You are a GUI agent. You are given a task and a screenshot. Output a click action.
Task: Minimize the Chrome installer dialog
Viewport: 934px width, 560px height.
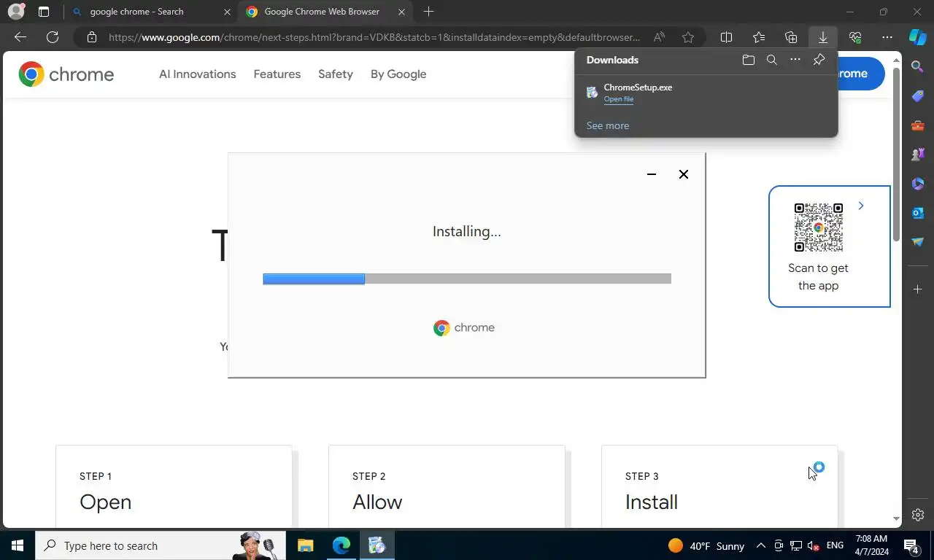coord(651,174)
